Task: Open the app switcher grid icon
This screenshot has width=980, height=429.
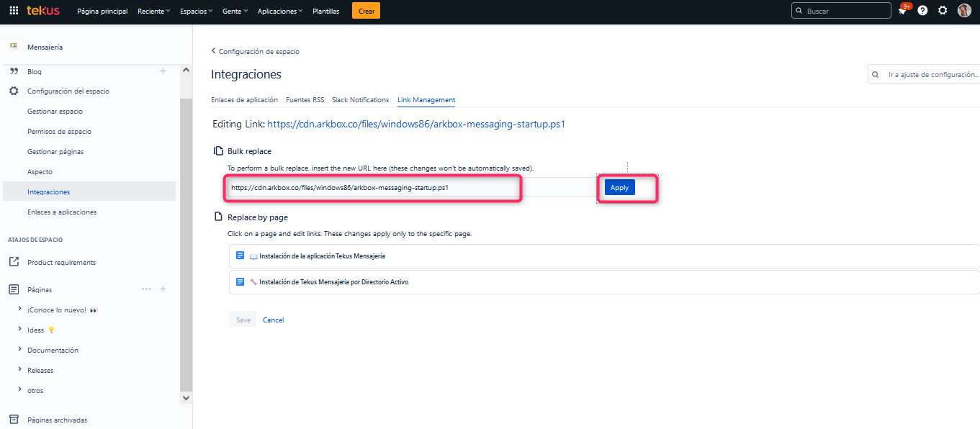Action: [14, 11]
